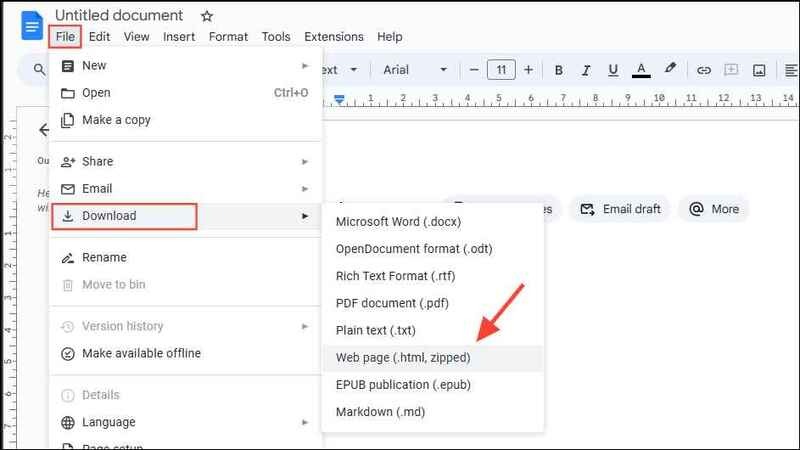Click the Google Docs home icon
Image resolution: width=800 pixels, height=450 pixels.
[x=32, y=26]
